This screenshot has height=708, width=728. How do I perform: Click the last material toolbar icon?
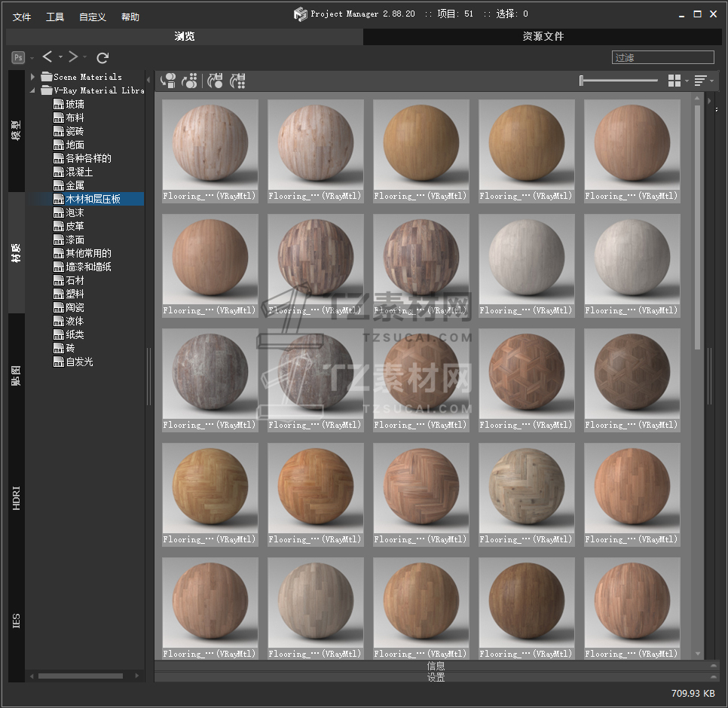[x=238, y=81]
